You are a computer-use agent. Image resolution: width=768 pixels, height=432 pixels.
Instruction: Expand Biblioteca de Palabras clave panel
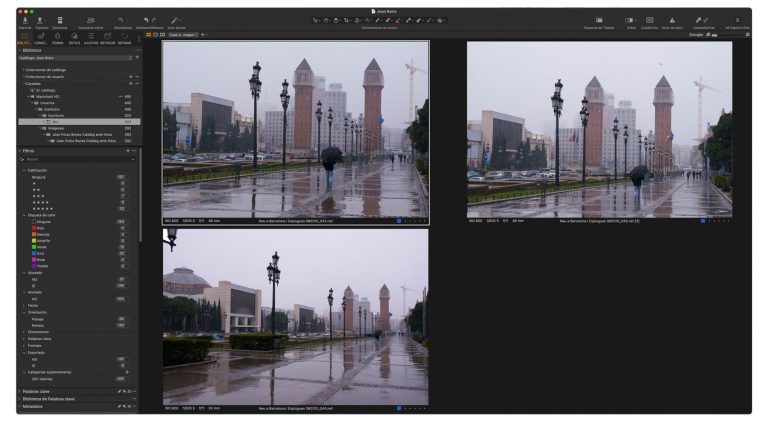click(x=20, y=399)
